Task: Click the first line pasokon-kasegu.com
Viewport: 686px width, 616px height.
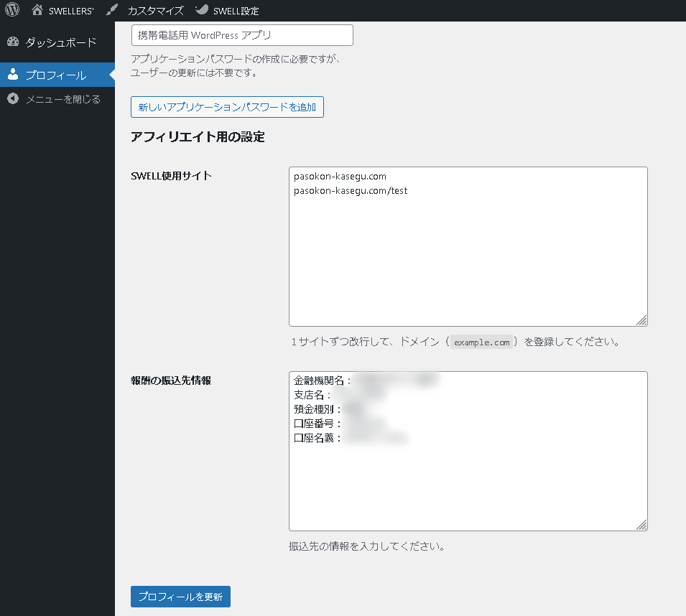Action: (x=340, y=176)
